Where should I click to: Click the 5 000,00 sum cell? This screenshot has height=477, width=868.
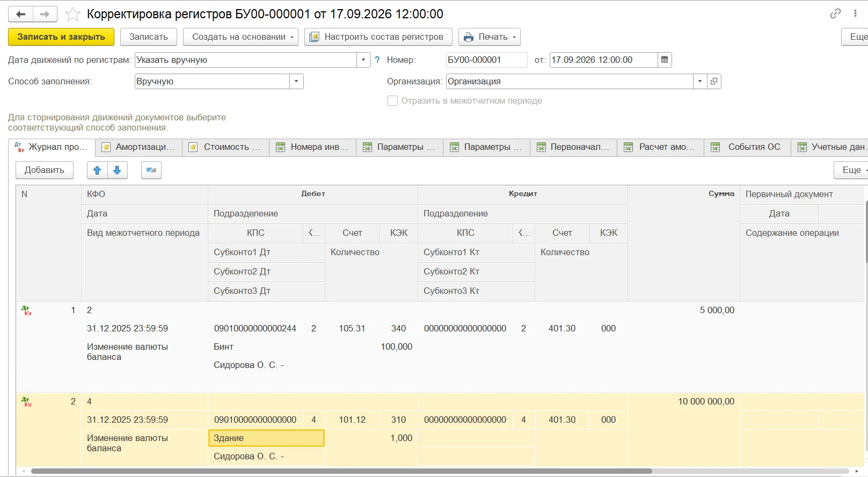[x=684, y=310]
